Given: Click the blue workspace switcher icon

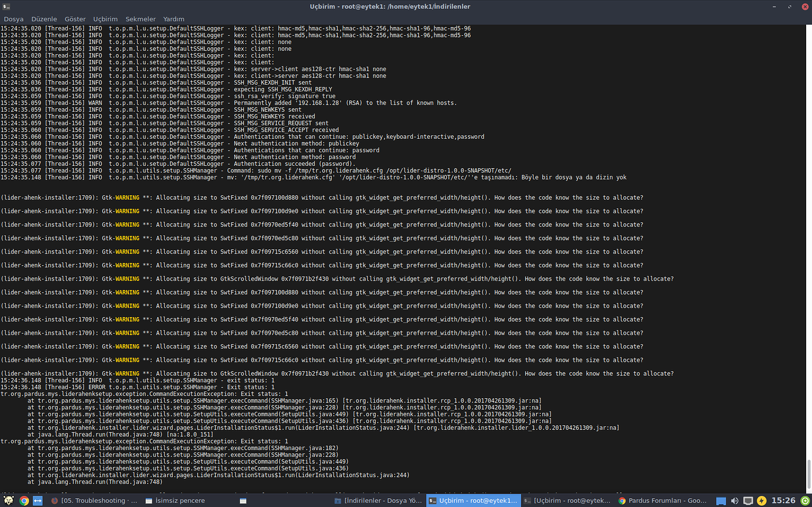Looking at the screenshot, I should 721,501.
